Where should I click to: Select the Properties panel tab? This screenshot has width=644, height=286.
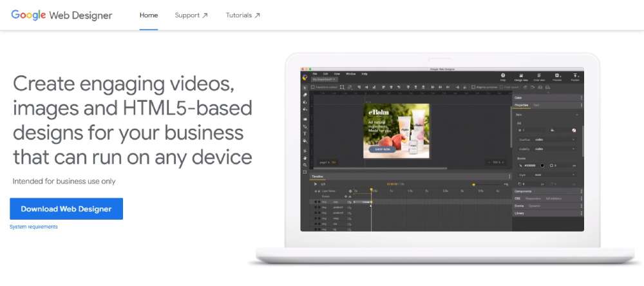521,105
